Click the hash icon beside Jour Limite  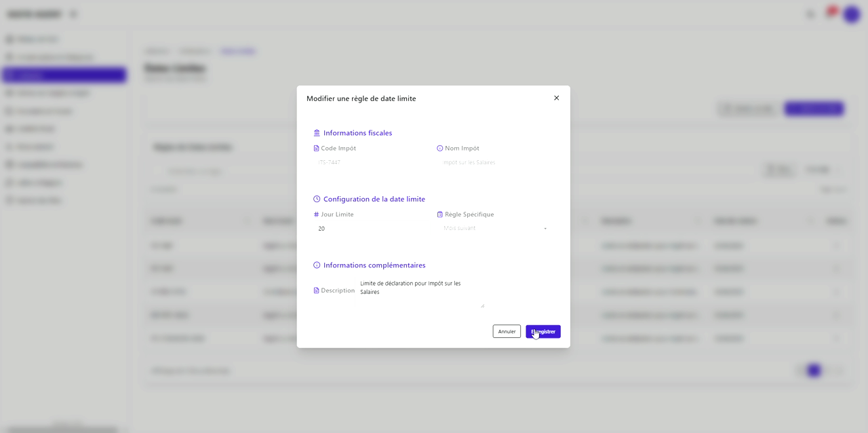click(316, 214)
